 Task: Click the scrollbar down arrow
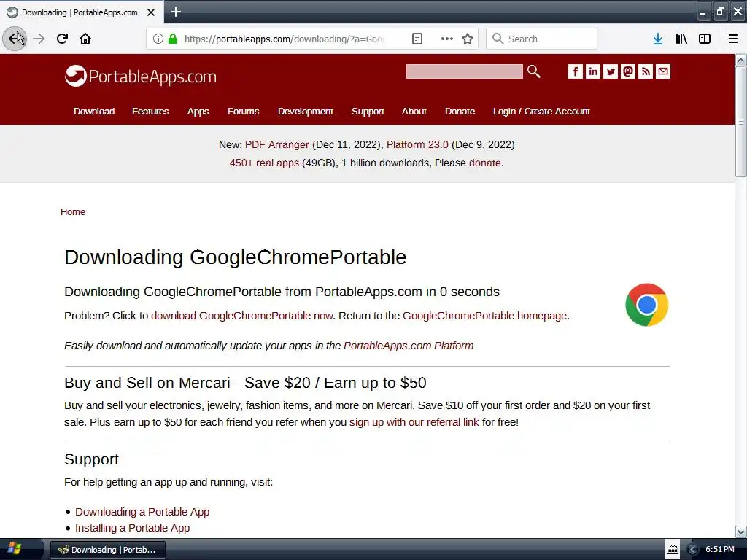740,532
